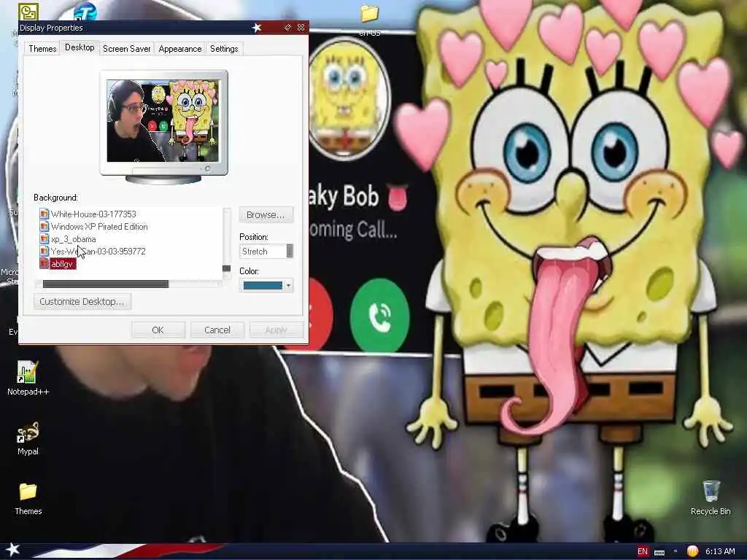
Task: Click the 6:13 AM clock
Action: (x=720, y=551)
